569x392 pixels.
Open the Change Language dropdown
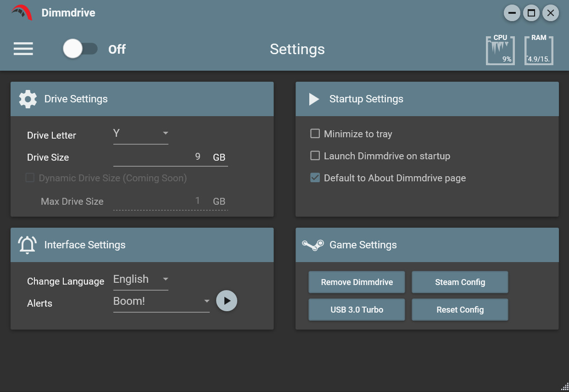[x=141, y=279]
